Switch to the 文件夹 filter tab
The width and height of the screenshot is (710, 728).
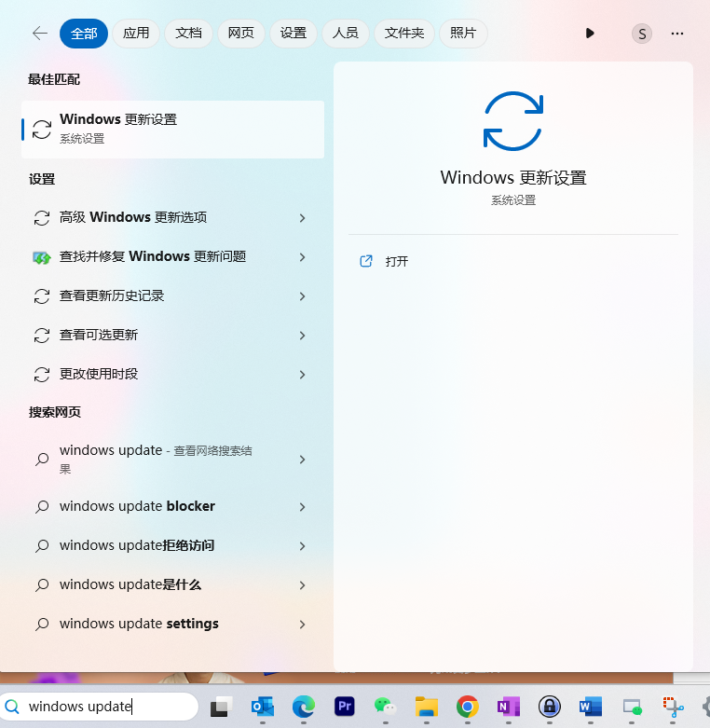coord(404,34)
